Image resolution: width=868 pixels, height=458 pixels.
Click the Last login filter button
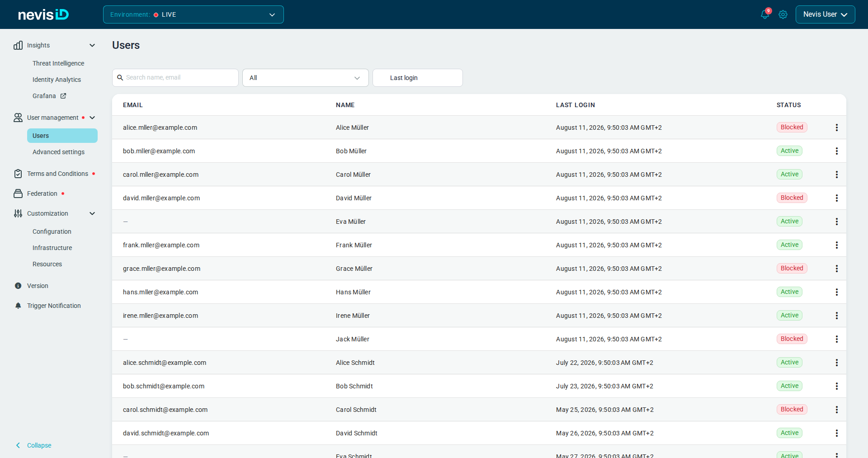(418, 78)
